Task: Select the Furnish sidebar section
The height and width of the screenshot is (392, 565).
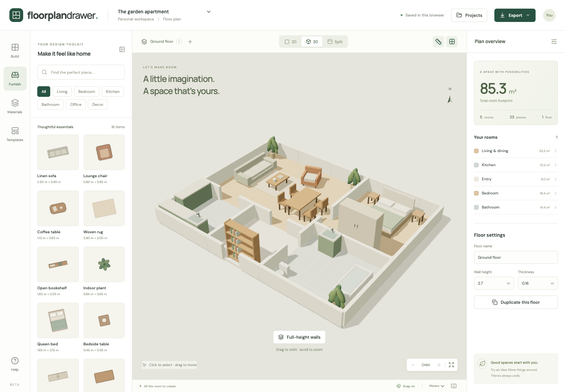Action: tap(15, 79)
